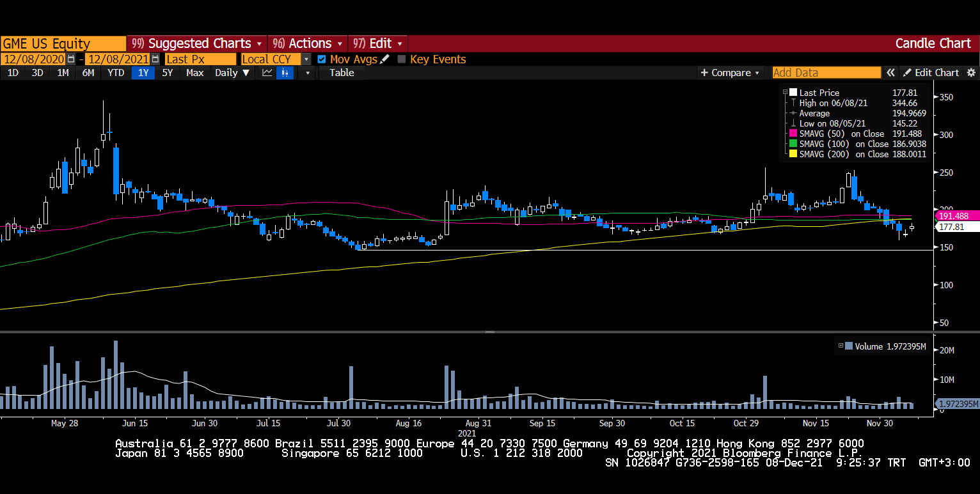Click the pink SMAVG (50) color swatch
Viewport: 980px width, 494px height.
pos(793,134)
